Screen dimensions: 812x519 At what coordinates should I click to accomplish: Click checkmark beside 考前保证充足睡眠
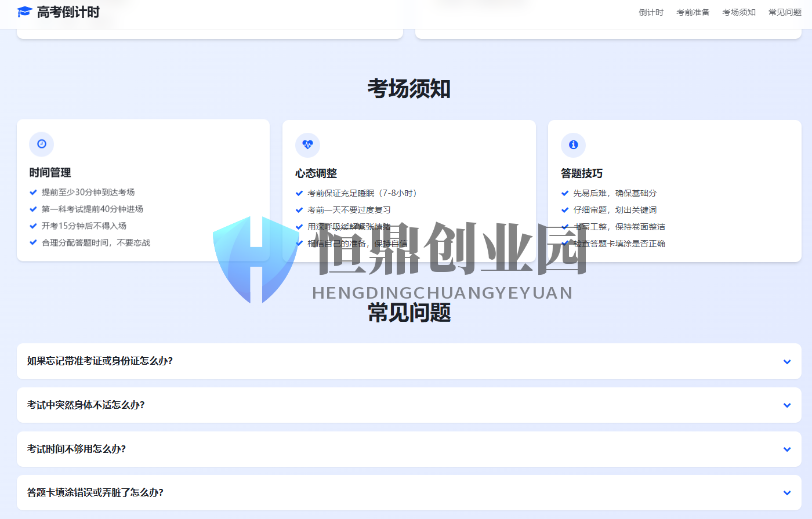click(x=299, y=194)
